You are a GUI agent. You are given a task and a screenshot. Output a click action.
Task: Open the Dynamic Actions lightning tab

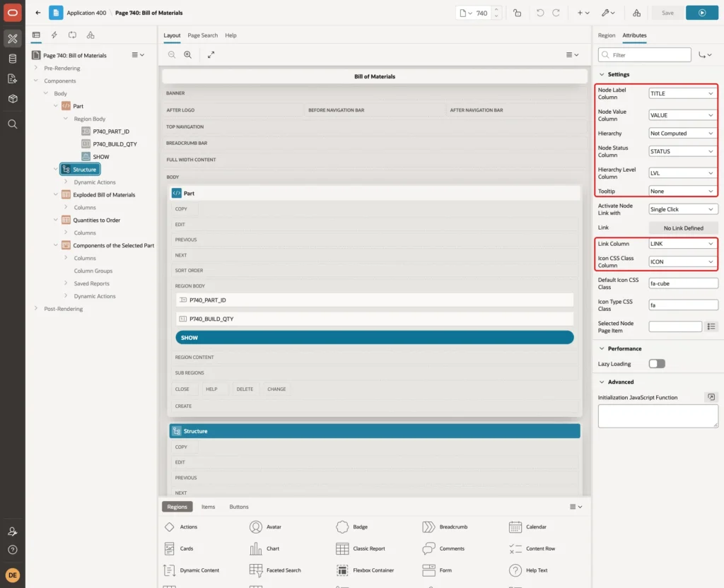coord(54,35)
